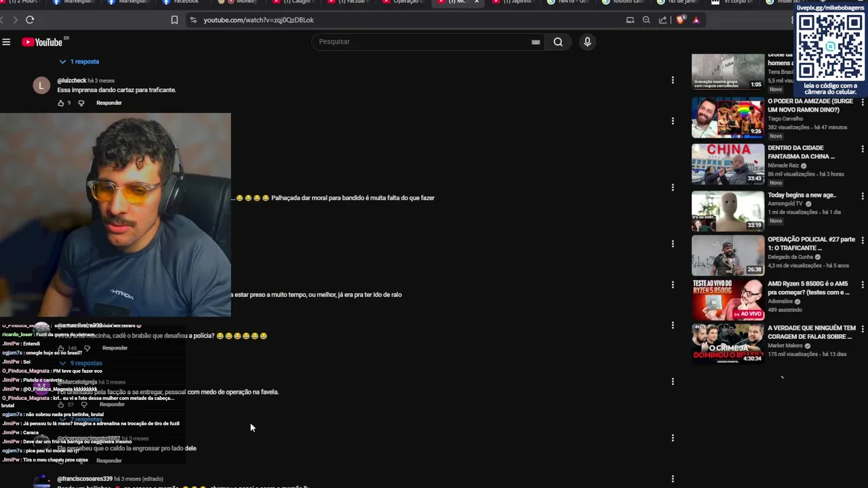868x488 pixels.
Task: Go back in browser history
Action: pos(2,20)
